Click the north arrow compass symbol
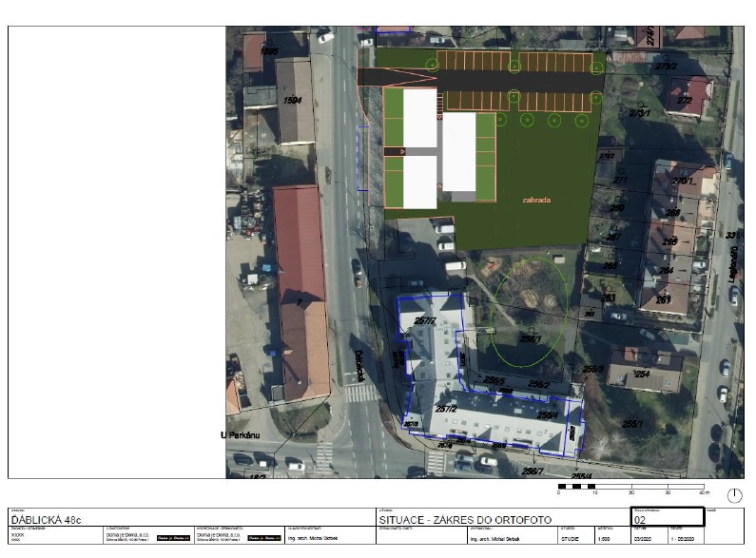This screenshot has width=756, height=558. click(734, 495)
